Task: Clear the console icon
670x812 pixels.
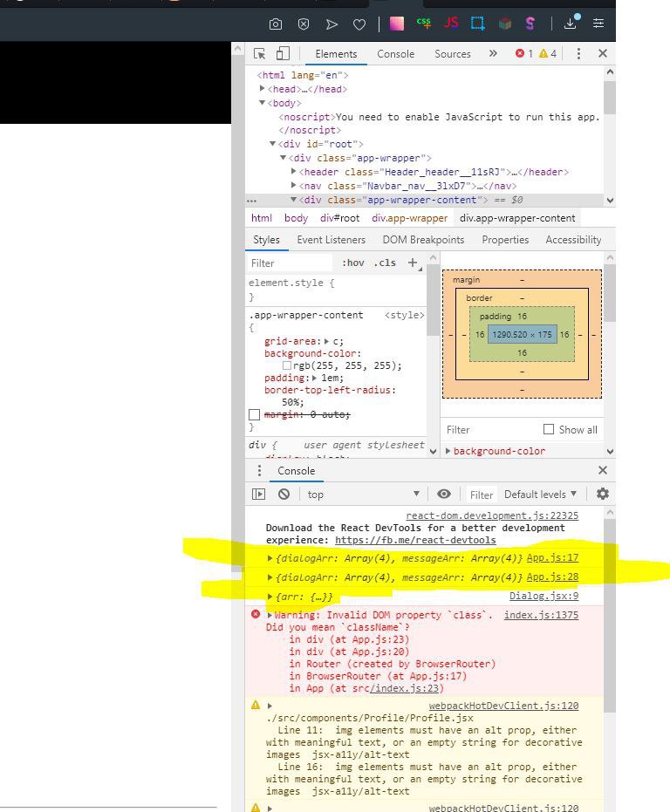Action: click(x=284, y=494)
